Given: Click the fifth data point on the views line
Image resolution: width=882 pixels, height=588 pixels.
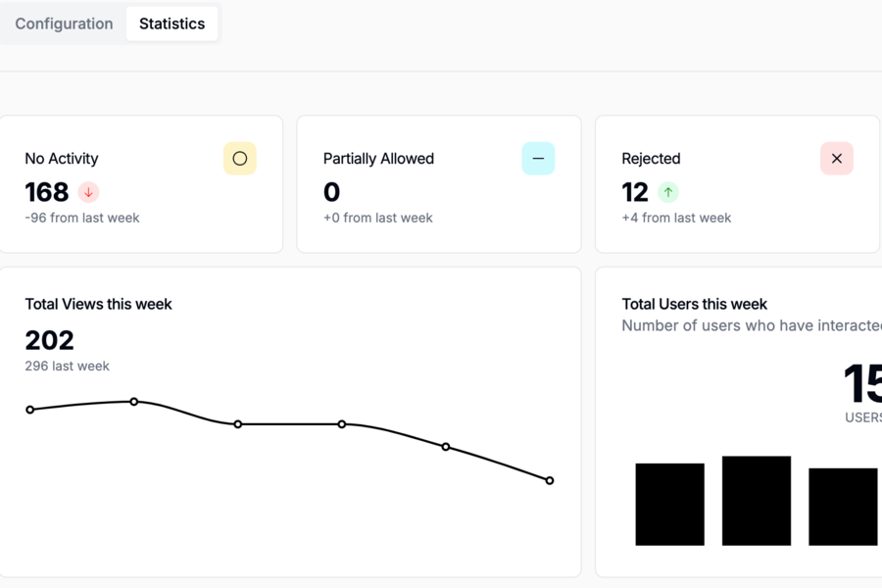Looking at the screenshot, I should 446,447.
